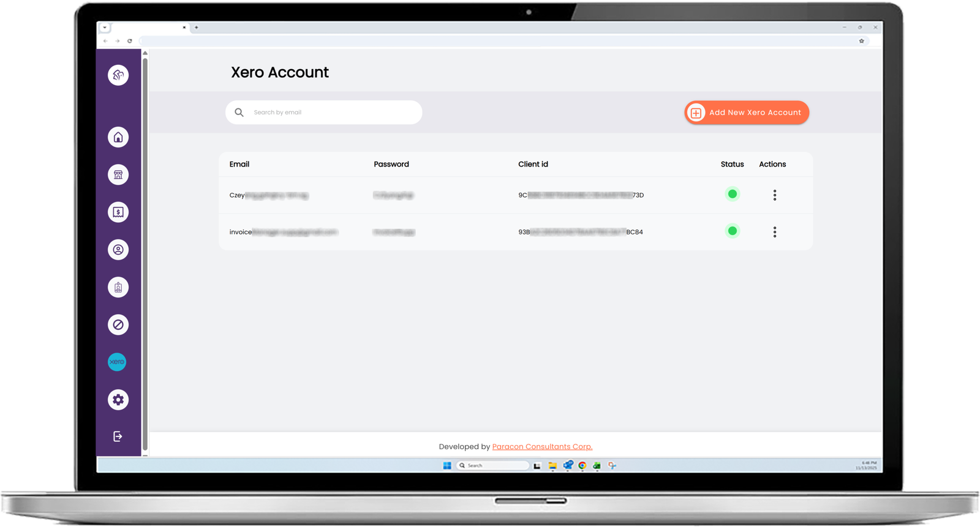This screenshot has width=980, height=527.
Task: Open the invoice receipt sidebar icon
Action: (x=118, y=212)
